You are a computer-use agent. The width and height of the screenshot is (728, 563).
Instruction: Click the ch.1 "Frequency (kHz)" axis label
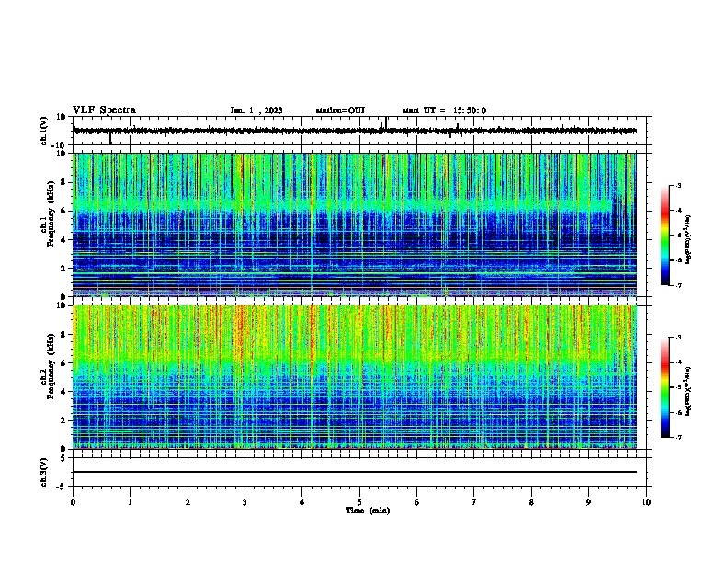click(x=51, y=213)
